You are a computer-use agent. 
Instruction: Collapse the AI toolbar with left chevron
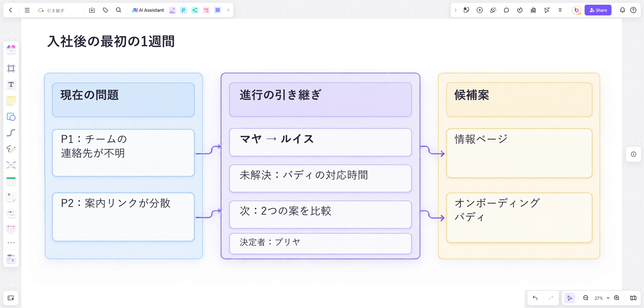[228, 10]
